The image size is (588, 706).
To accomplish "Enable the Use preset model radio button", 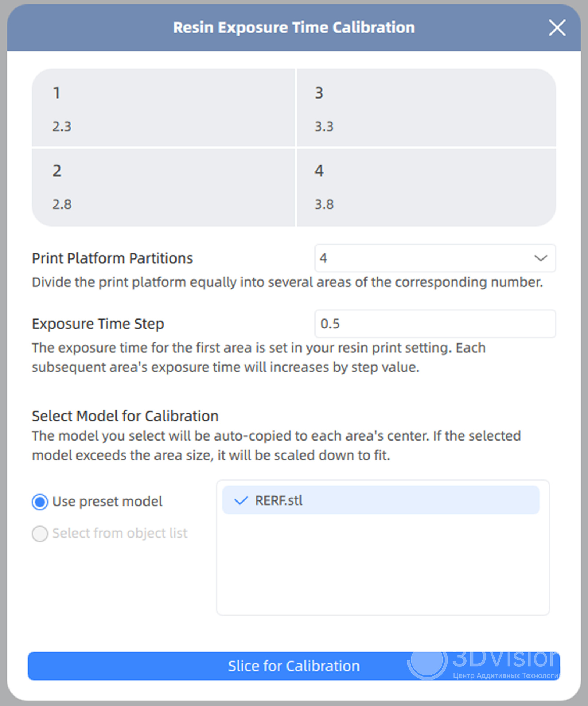I will (x=40, y=502).
